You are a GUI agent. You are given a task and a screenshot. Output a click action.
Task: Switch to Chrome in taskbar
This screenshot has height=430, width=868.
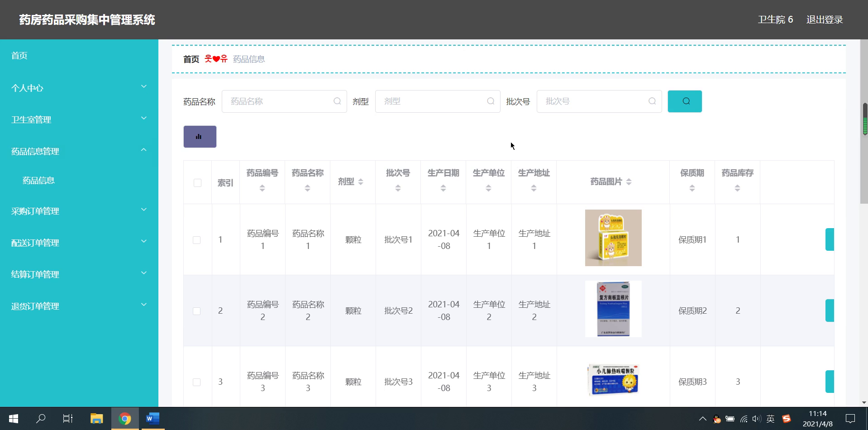(124, 419)
